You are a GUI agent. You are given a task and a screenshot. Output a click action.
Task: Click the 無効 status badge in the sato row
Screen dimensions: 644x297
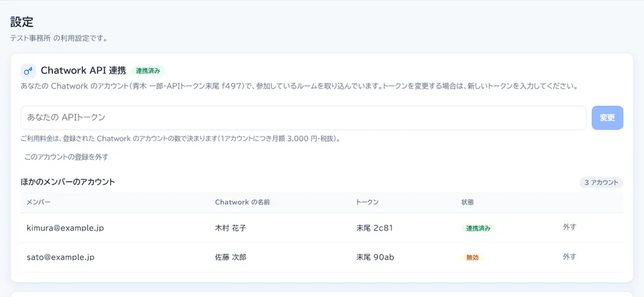[472, 258]
